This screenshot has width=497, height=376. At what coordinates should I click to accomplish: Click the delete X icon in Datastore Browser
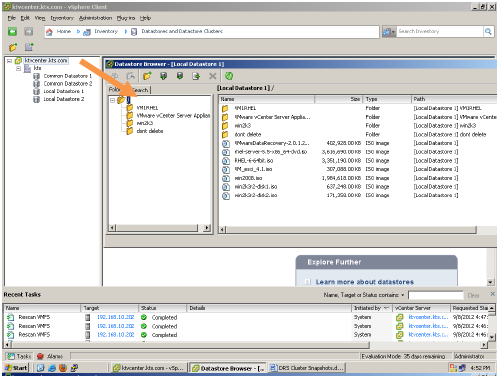pos(212,76)
